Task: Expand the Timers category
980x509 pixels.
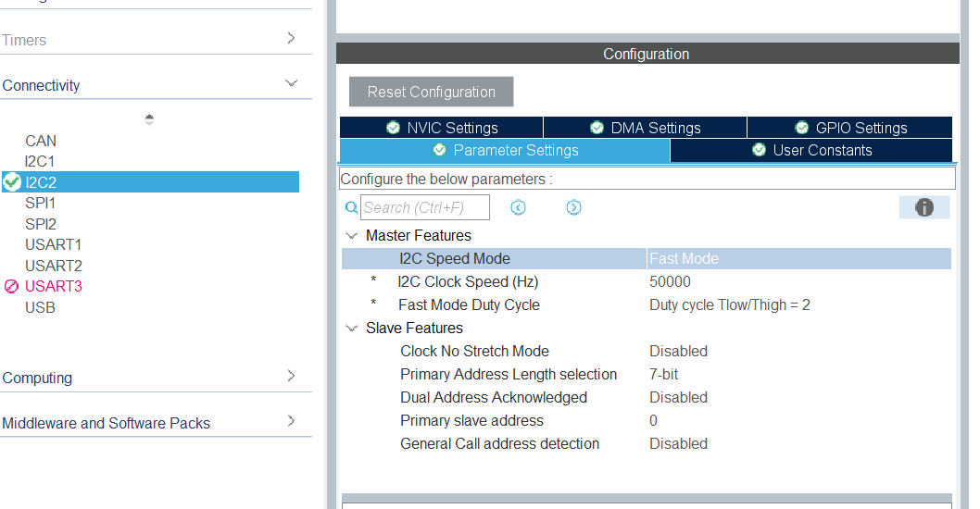Action: (x=291, y=39)
